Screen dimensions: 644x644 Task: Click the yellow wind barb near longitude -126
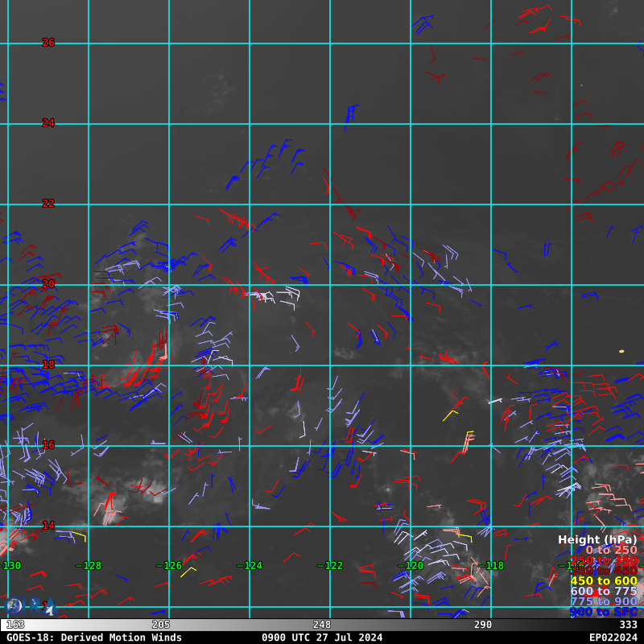[188, 572]
